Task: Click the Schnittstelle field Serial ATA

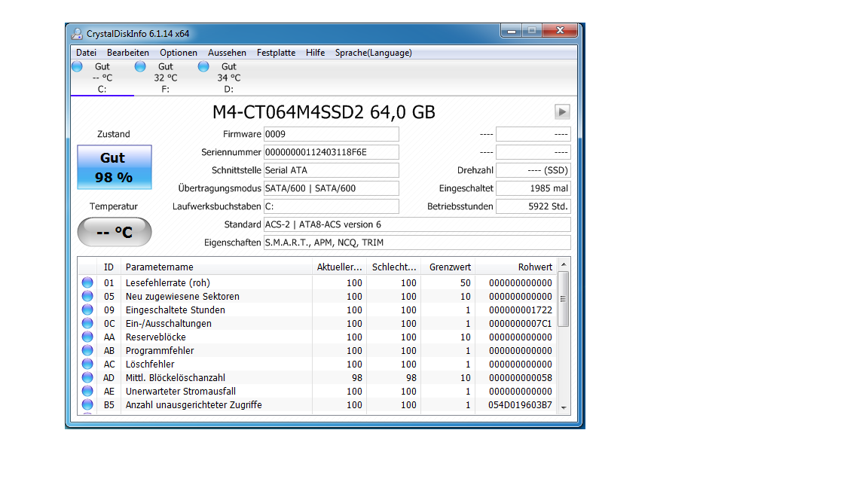Action: pos(331,170)
